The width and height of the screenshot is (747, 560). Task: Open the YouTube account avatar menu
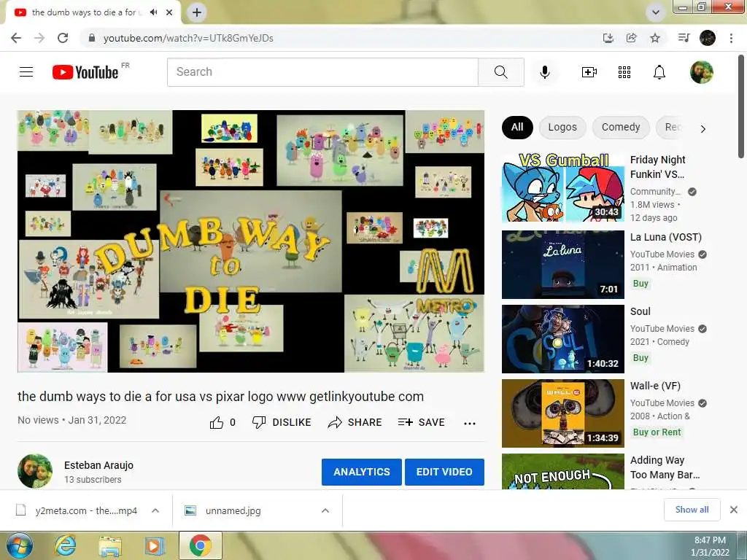pyautogui.click(x=702, y=72)
